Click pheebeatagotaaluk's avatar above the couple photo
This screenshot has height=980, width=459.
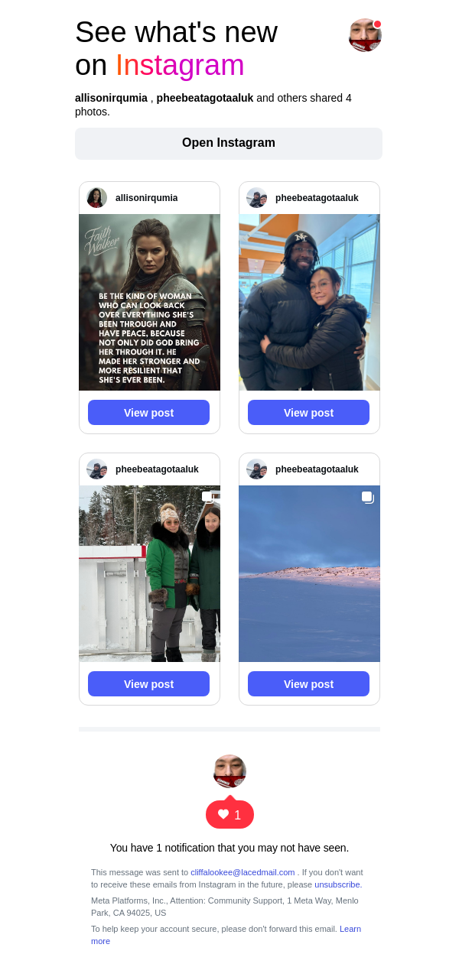pyautogui.click(x=257, y=198)
